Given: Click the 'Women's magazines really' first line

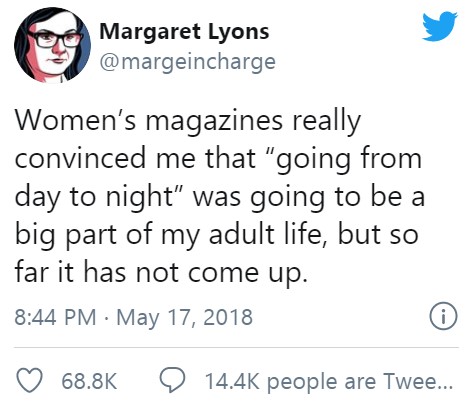Looking at the screenshot, I should 188,121.
